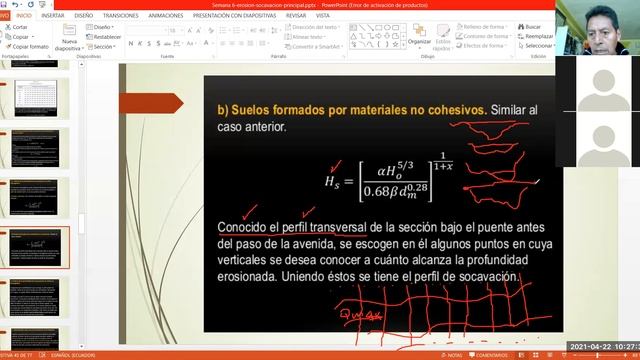This screenshot has width=640, height=360.
Task: Open COMENTARIOS pane from status bar
Action: (x=488, y=356)
